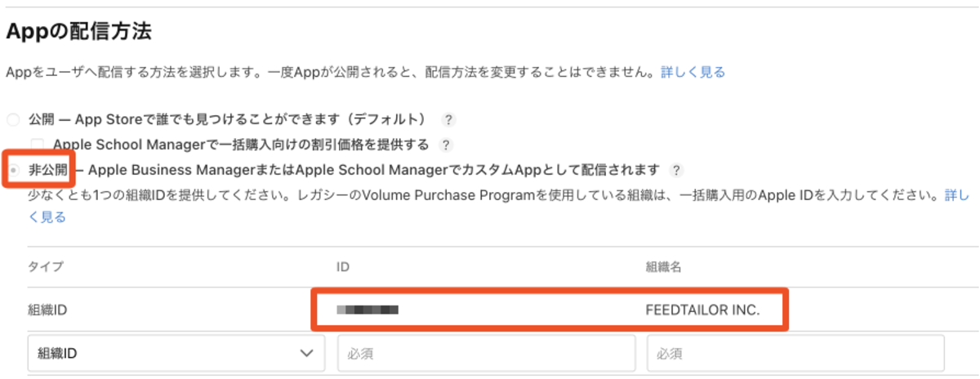The height and width of the screenshot is (379, 980).
Task: Click the Appの配信方法 heading
Action: (78, 33)
